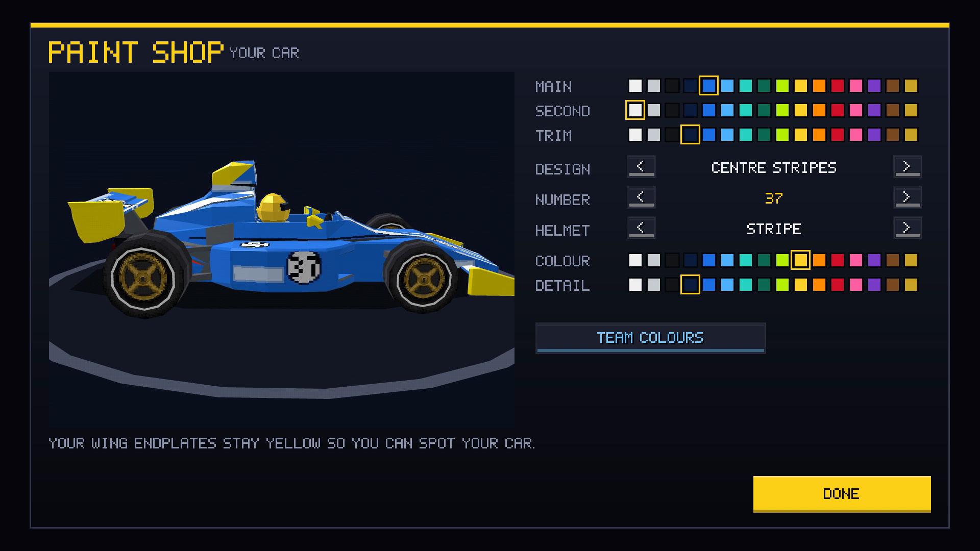Set Trim colour to red

point(838,135)
